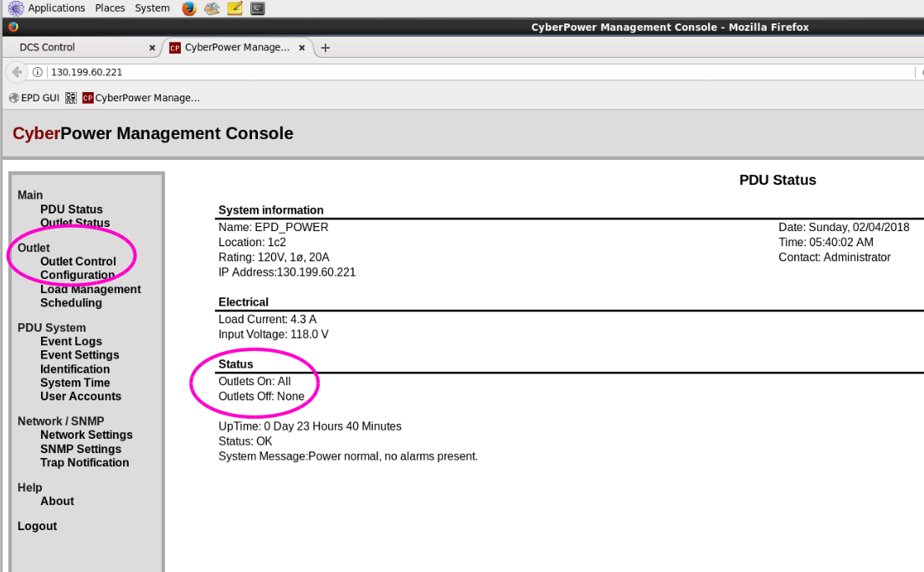
Task: Select the IP Address:130.199.60.221 line
Action: click(x=287, y=272)
